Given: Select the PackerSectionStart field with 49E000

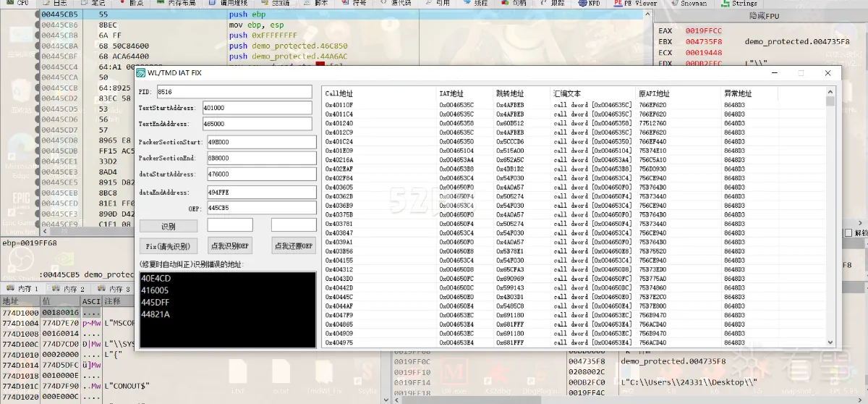Looking at the screenshot, I should (x=261, y=141).
